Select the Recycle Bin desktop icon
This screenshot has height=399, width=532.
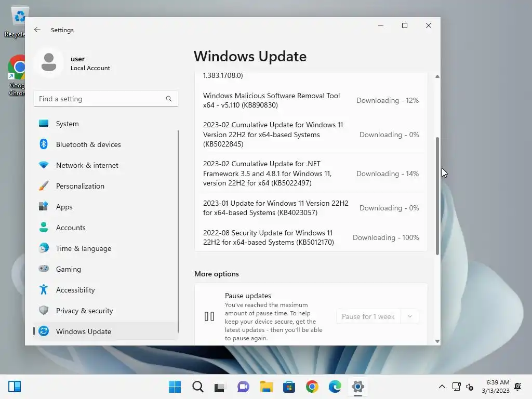pos(15,22)
